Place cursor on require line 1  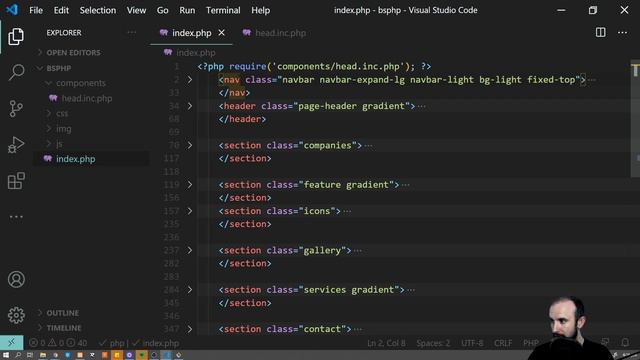[314, 67]
